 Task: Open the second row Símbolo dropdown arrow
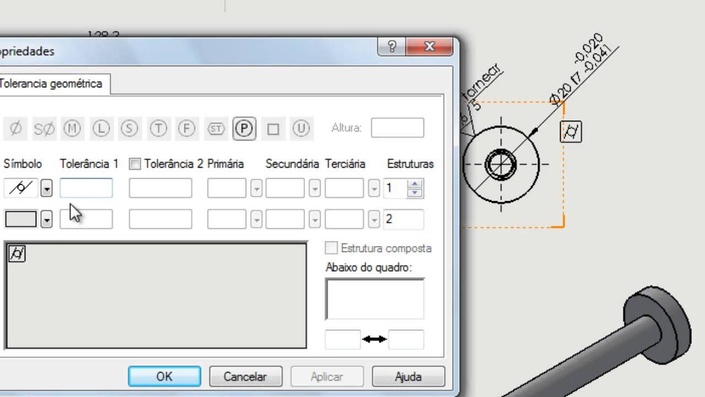(x=46, y=219)
